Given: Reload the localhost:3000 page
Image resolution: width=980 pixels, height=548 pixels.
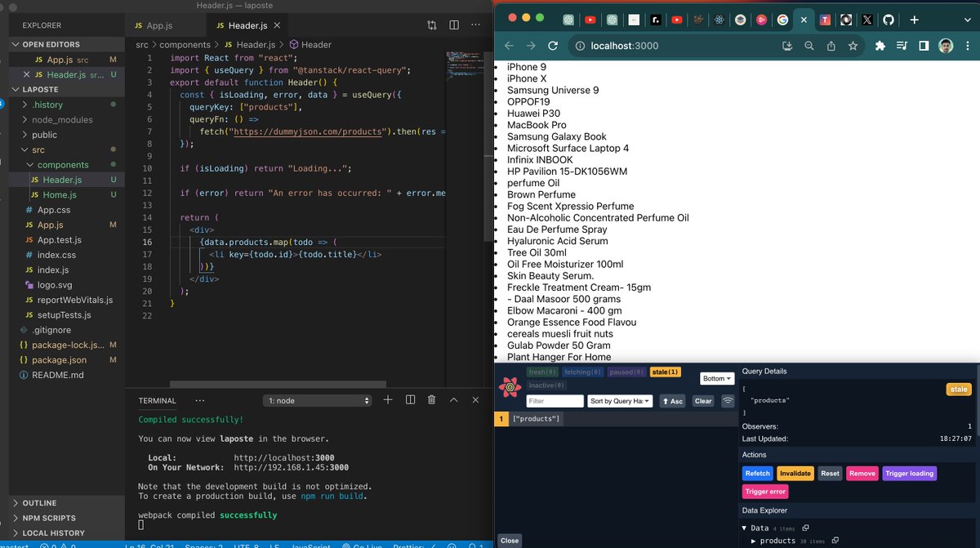Looking at the screenshot, I should click(x=553, y=46).
